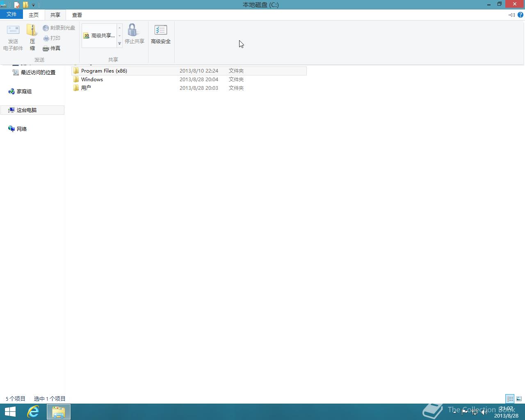525x420 pixels.
Task: Launch Internet Explorer from taskbar
Action: click(33, 411)
